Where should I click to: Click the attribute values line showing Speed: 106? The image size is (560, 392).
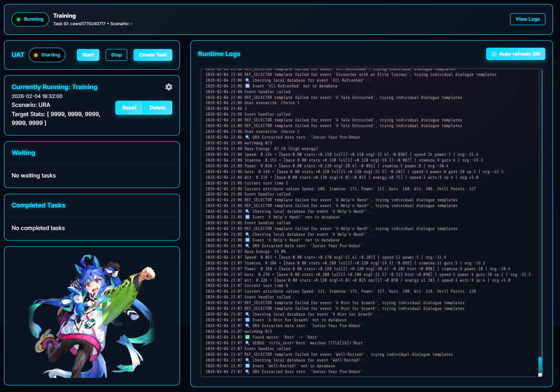point(341,188)
